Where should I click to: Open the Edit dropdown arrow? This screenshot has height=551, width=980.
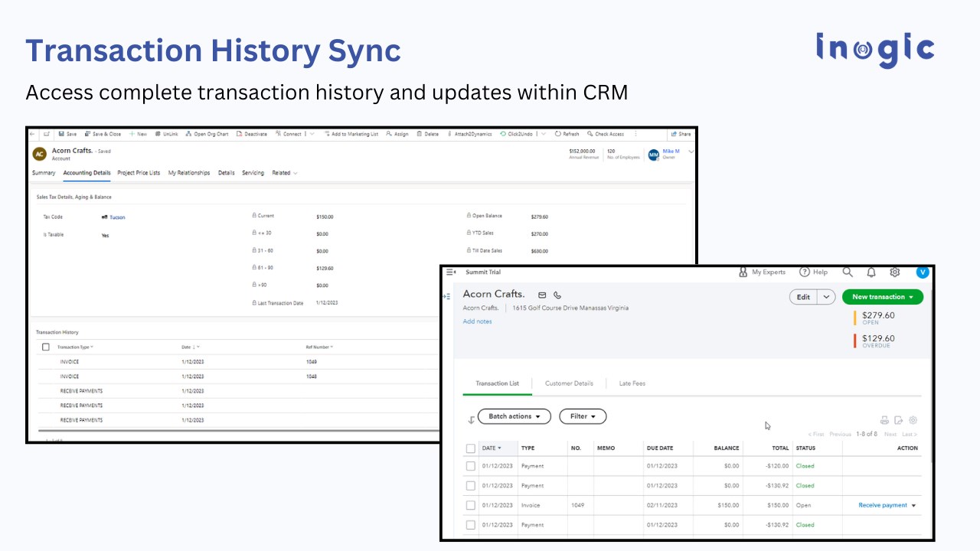point(826,297)
